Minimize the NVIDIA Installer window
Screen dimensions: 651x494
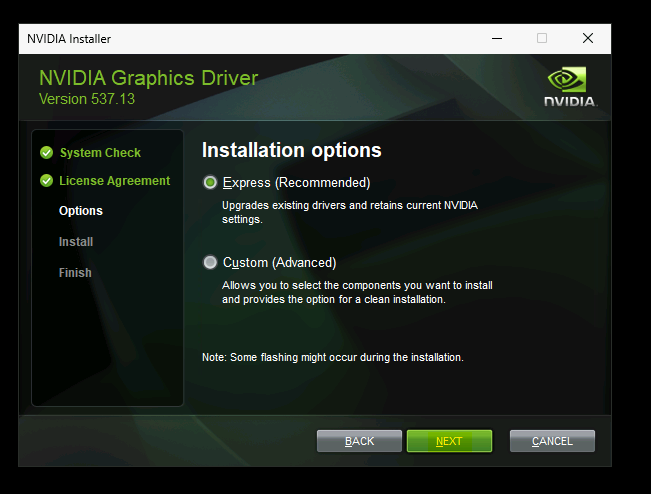tap(497, 39)
